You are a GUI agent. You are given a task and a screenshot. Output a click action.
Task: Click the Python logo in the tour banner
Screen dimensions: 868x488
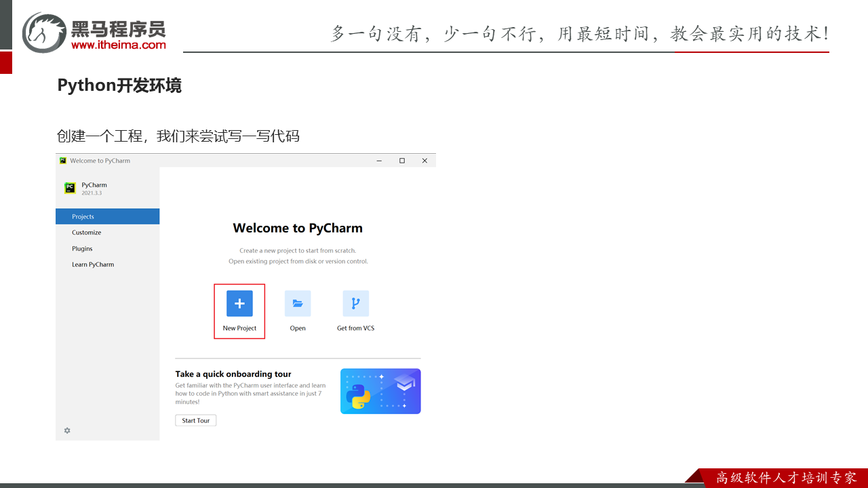(x=358, y=396)
